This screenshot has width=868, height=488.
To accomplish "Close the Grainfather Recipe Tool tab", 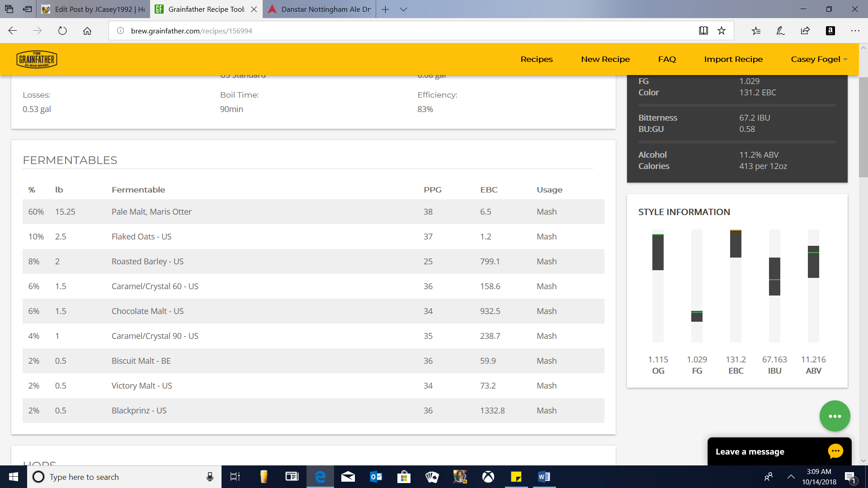I will (x=254, y=9).
